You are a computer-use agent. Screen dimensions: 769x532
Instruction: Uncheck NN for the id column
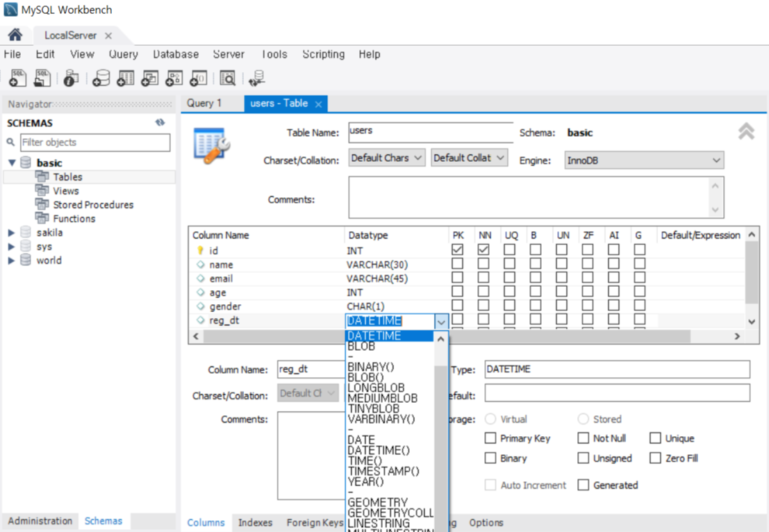483,249
